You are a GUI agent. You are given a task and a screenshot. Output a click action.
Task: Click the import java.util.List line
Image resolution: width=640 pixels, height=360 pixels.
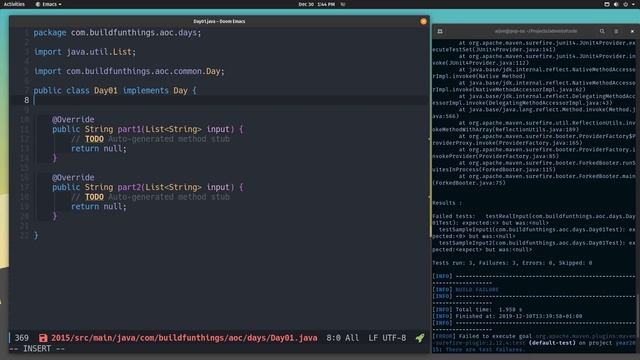84,52
